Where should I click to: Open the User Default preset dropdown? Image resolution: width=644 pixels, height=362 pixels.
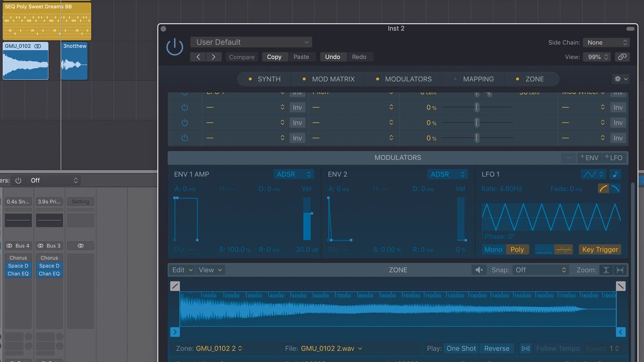[x=251, y=41]
